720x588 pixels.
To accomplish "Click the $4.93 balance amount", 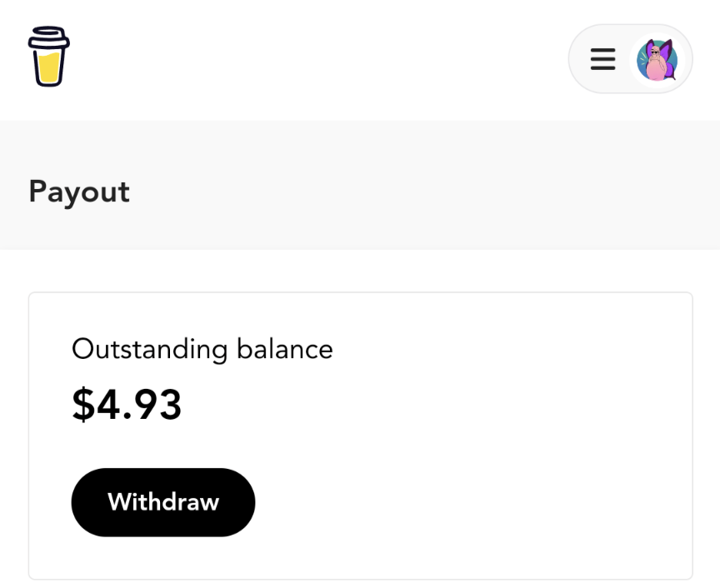I will pyautogui.click(x=127, y=405).
